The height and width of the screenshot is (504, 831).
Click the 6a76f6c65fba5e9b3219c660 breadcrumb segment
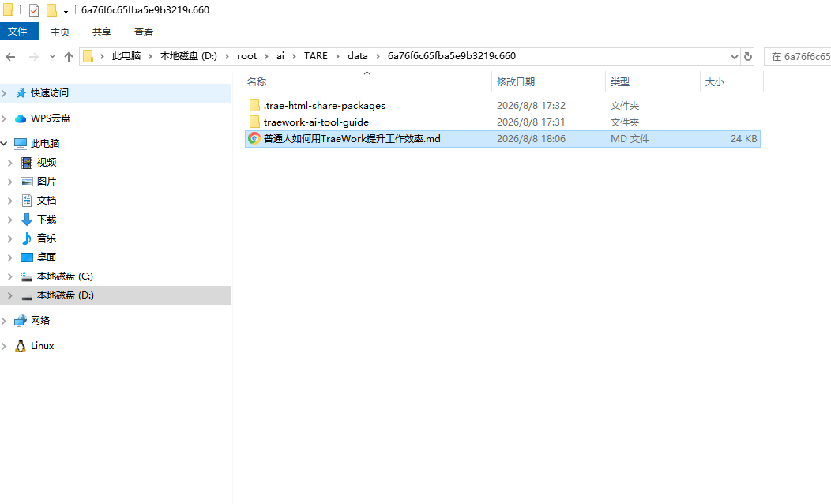[452, 55]
